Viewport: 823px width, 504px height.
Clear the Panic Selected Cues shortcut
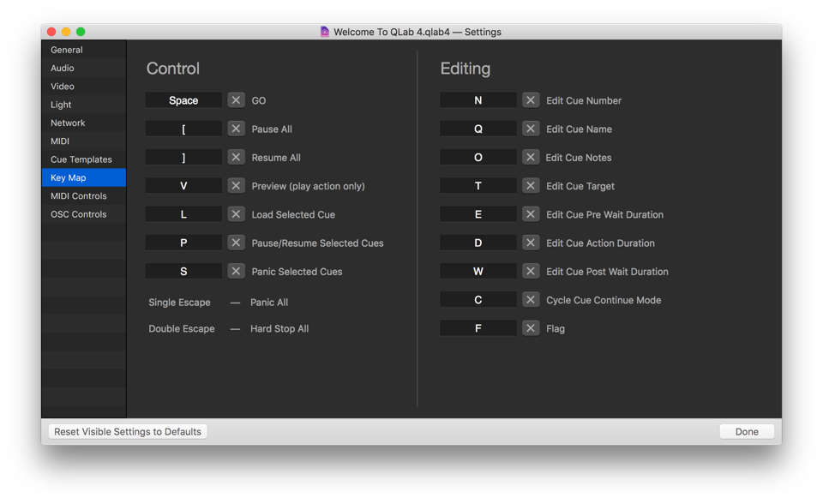236,272
